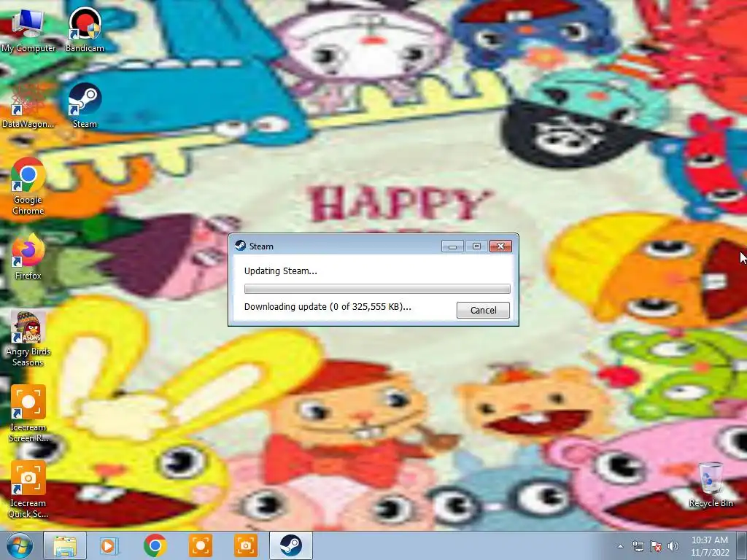Open Action Center flag icon
747x560 pixels.
656,546
